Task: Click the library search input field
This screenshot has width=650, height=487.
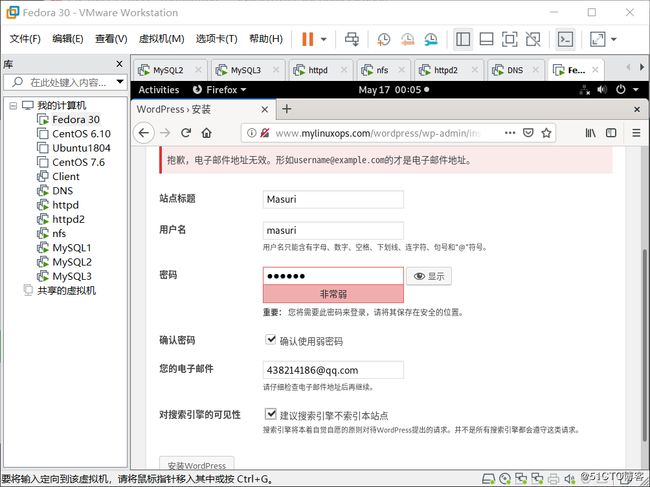Action: [x=64, y=82]
